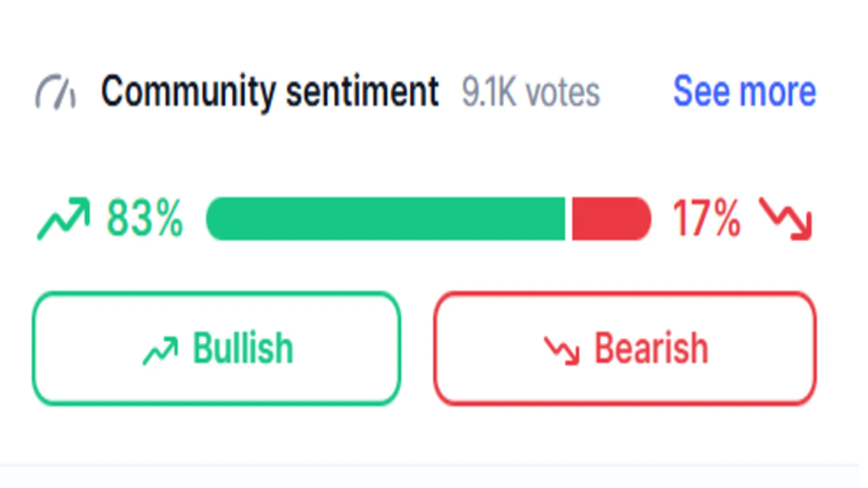
Task: Click the red trending-down arrow beside 17%
Action: click(x=786, y=219)
